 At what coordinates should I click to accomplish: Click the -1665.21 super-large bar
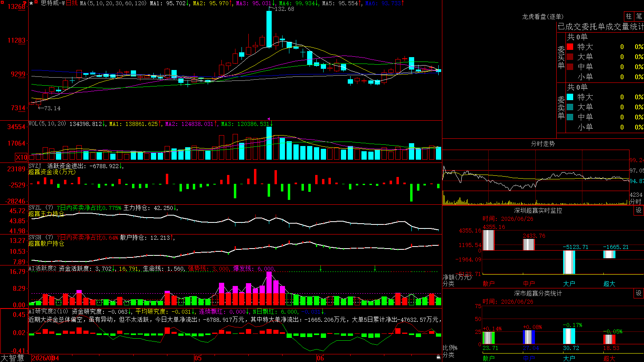[609, 254]
